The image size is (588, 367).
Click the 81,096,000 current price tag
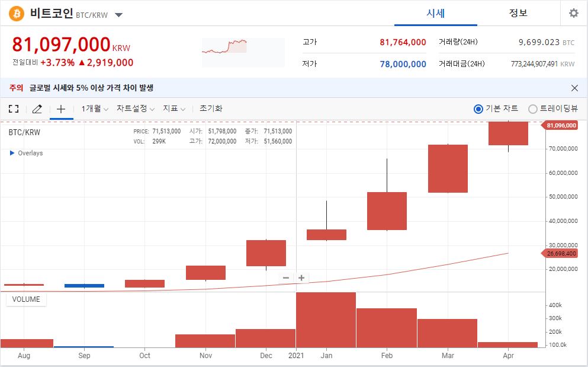tap(560, 126)
